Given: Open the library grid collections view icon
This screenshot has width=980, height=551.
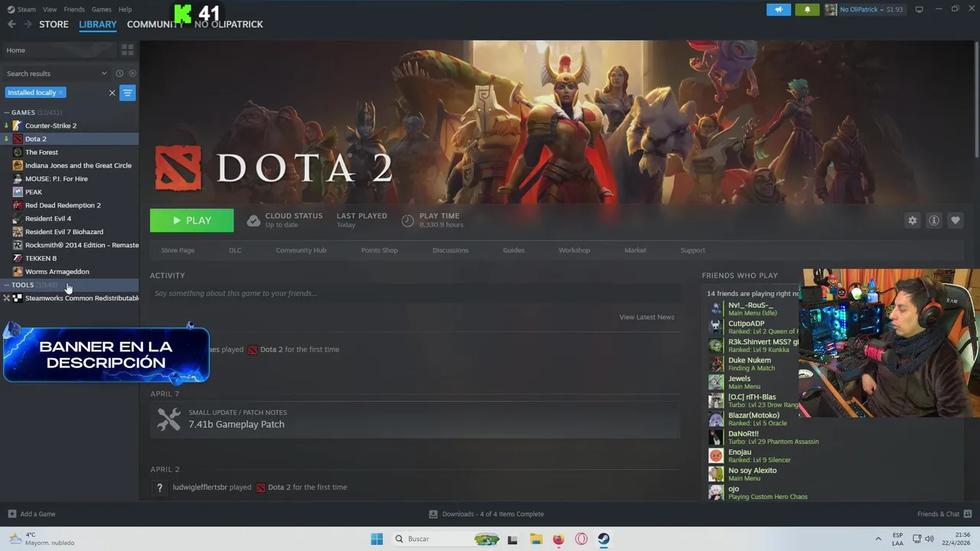Looking at the screenshot, I should click(x=128, y=50).
